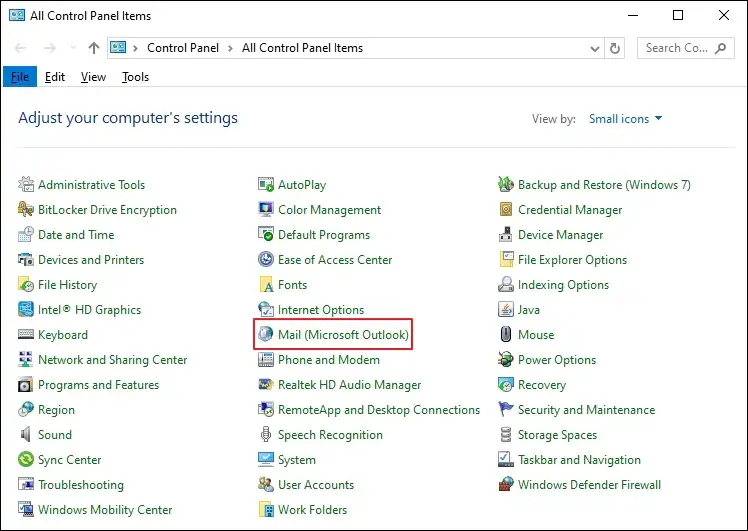Open the Indexing Options link
Screen dimensions: 748x531
tap(563, 285)
